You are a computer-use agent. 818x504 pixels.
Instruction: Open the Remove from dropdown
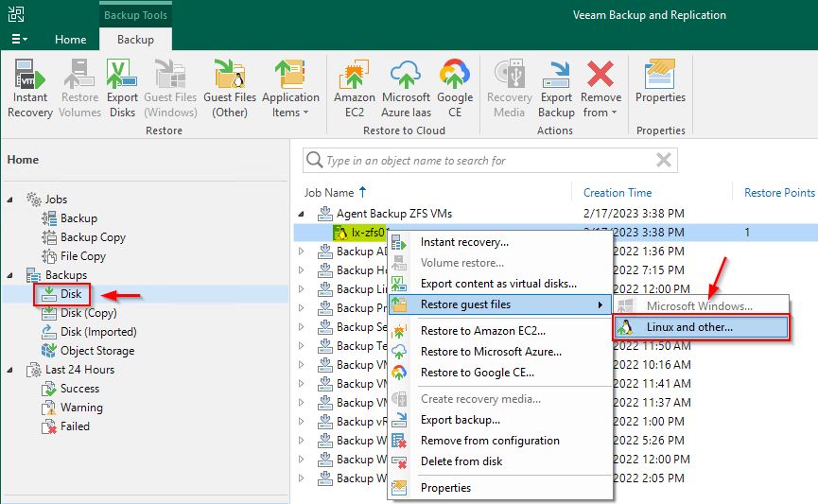600,89
